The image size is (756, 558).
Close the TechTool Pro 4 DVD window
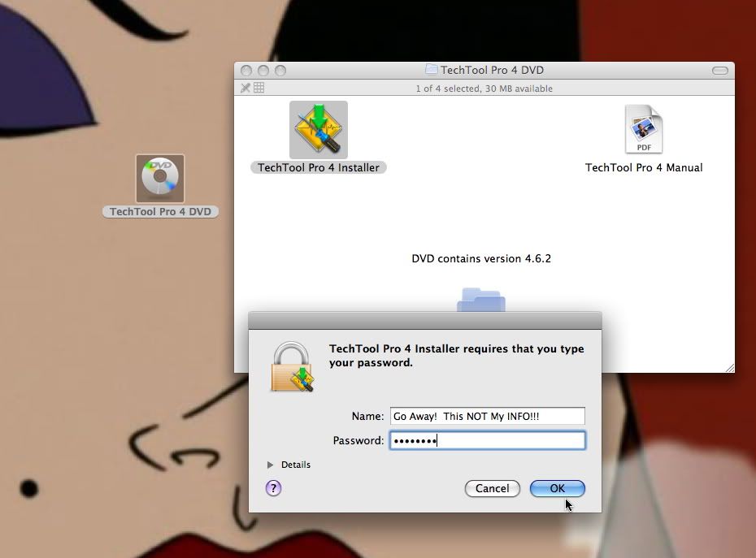[246, 71]
